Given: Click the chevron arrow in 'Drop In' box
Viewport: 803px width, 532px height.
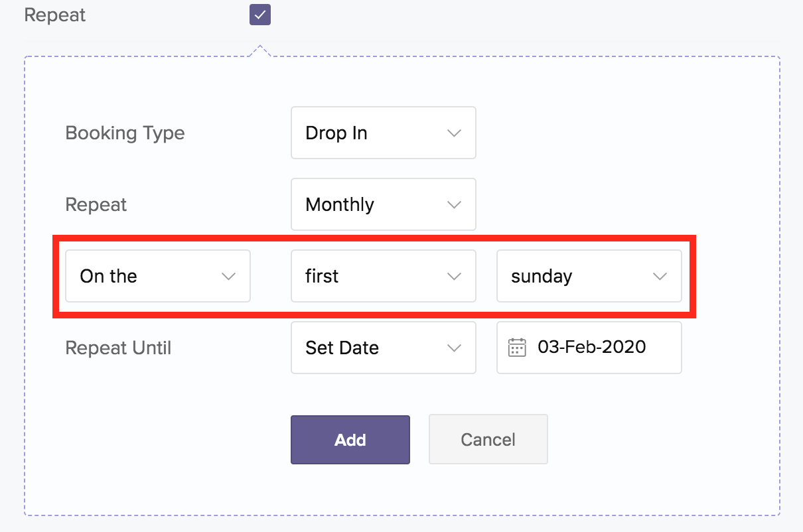Looking at the screenshot, I should click(x=455, y=133).
